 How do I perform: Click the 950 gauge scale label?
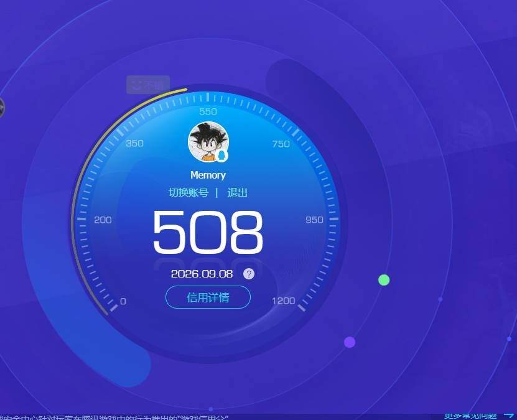point(314,220)
